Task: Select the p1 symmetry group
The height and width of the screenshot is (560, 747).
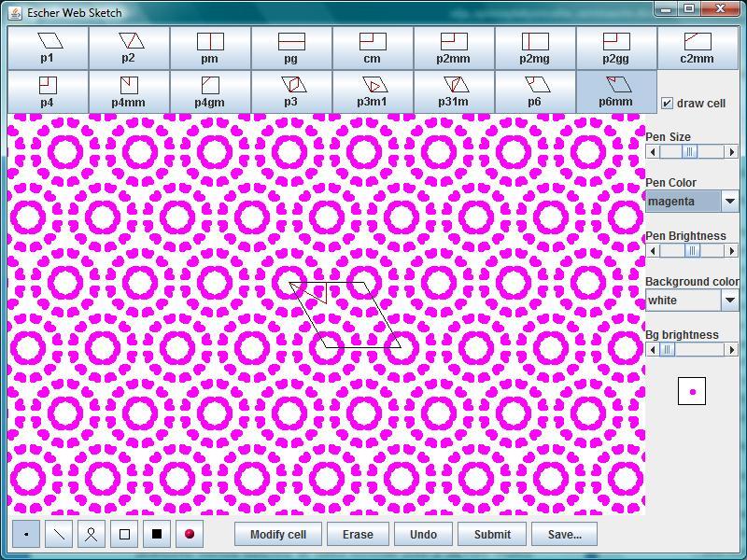Action: point(49,49)
